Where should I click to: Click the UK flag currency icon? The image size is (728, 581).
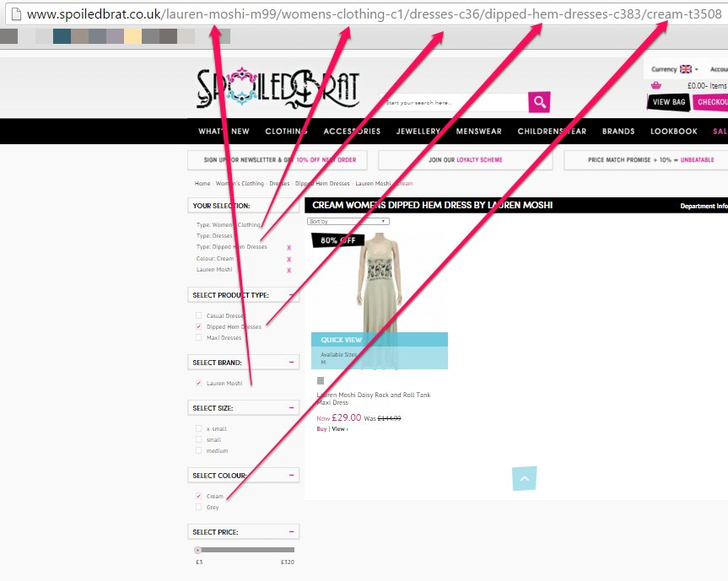tap(685, 69)
